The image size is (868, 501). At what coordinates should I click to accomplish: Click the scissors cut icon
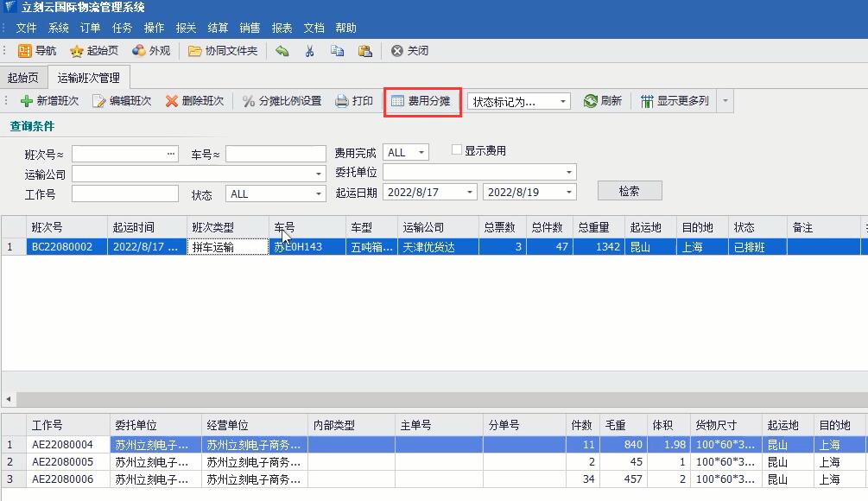click(309, 51)
